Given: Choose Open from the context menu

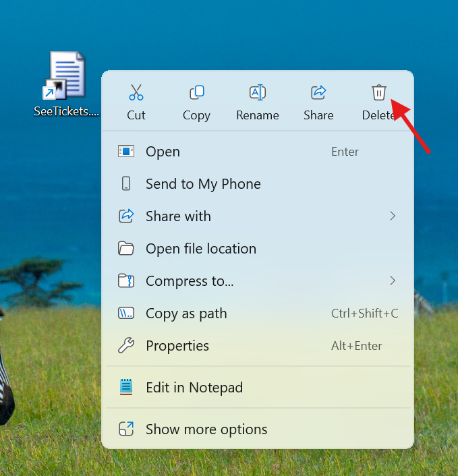Looking at the screenshot, I should click(x=163, y=152).
